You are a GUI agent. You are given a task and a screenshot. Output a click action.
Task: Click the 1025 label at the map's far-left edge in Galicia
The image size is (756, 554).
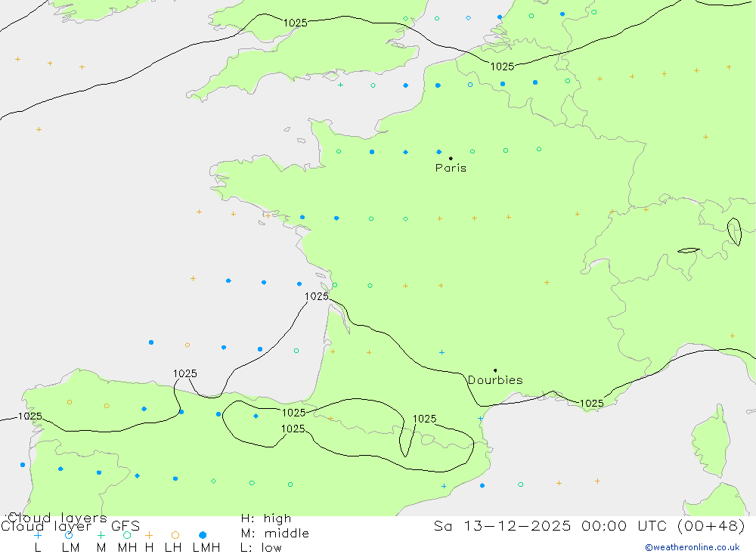pyautogui.click(x=30, y=416)
